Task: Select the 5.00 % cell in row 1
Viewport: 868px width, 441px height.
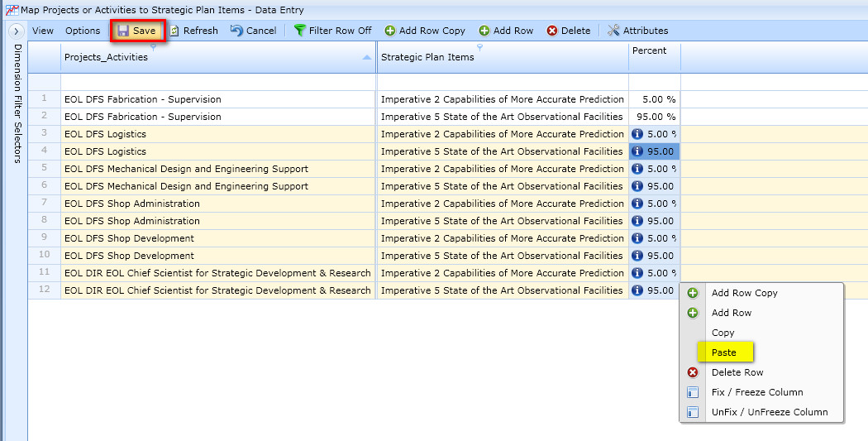Action: coord(655,99)
